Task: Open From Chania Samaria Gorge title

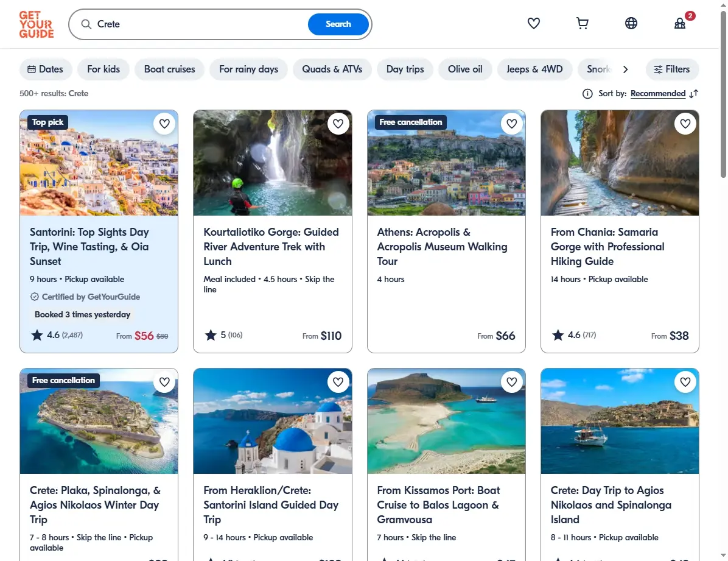Action: click(607, 247)
